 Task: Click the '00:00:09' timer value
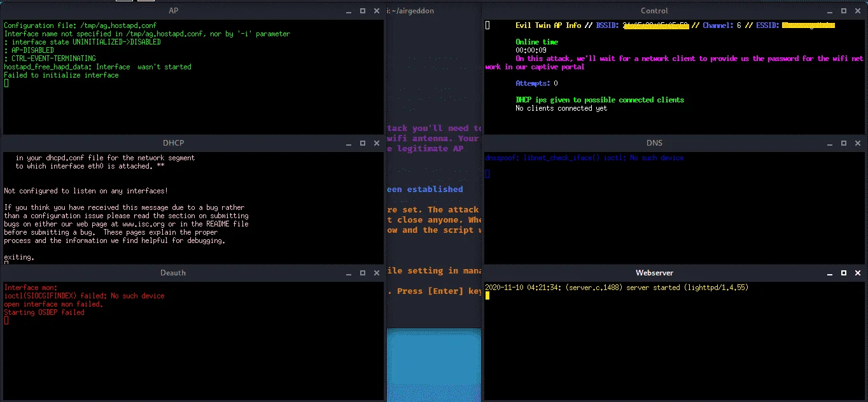[x=531, y=50]
